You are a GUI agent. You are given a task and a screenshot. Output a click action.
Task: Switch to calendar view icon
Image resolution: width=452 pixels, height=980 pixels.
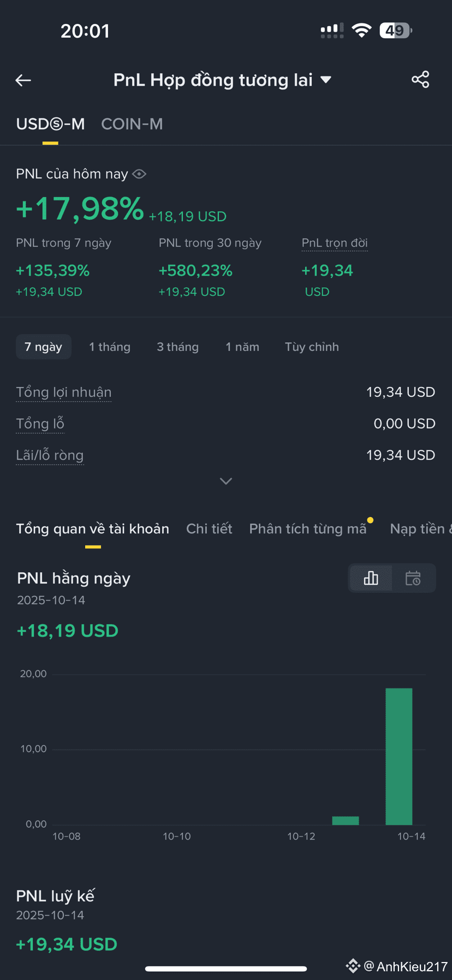point(413,578)
